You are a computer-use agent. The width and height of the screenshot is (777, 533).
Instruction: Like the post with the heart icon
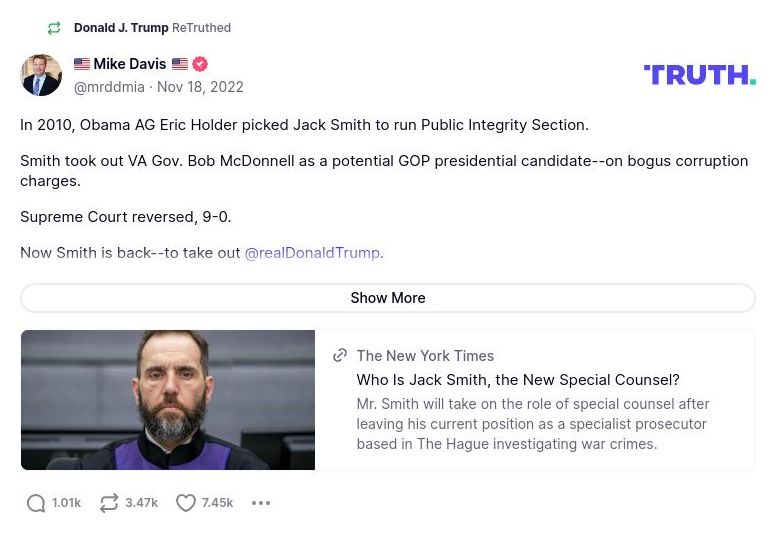point(186,503)
